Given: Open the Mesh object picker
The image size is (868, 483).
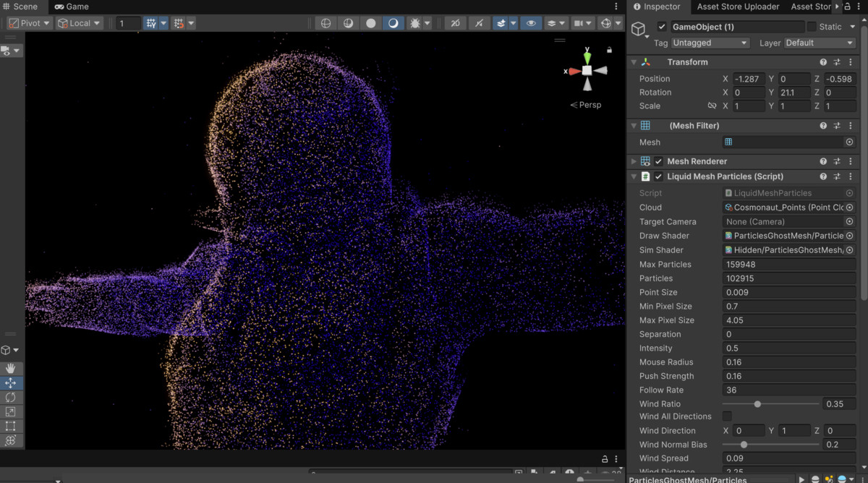Looking at the screenshot, I should coord(850,142).
